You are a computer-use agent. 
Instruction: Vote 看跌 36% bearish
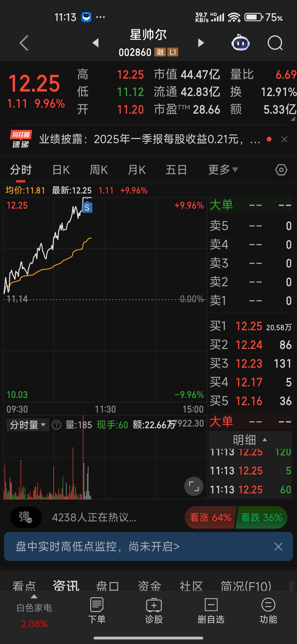click(x=262, y=517)
